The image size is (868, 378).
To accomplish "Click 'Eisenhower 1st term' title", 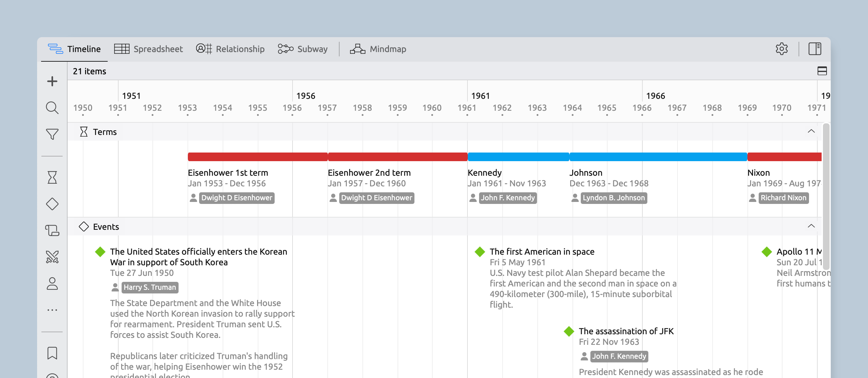I will click(x=228, y=173).
